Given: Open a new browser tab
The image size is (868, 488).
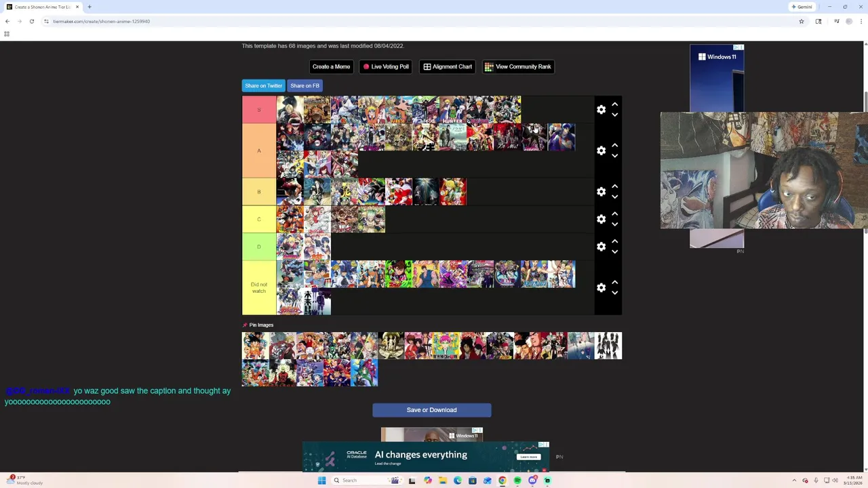Looking at the screenshot, I should click(90, 7).
